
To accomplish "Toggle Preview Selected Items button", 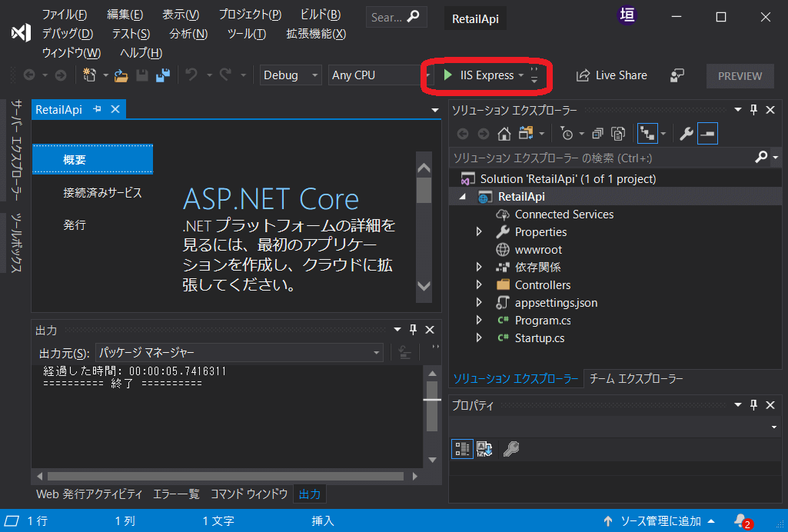I will (707, 134).
